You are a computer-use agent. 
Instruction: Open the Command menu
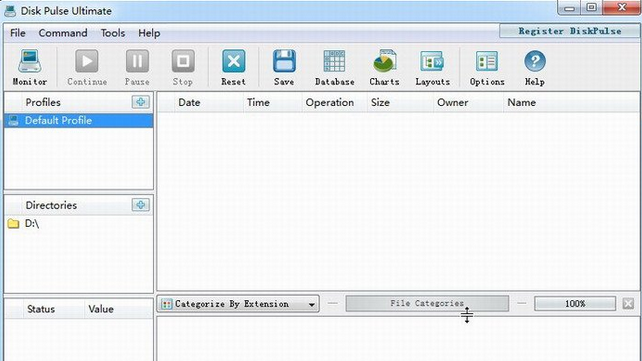point(63,33)
